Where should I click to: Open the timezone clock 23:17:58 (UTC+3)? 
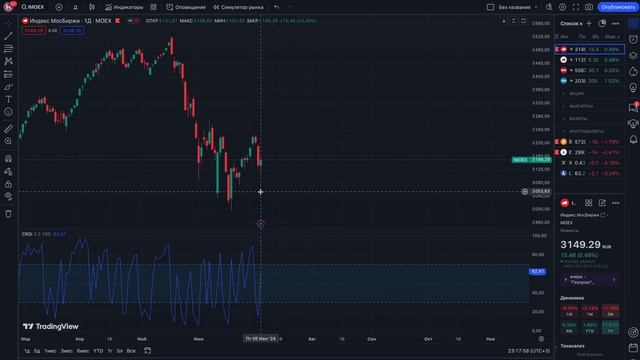(529, 351)
